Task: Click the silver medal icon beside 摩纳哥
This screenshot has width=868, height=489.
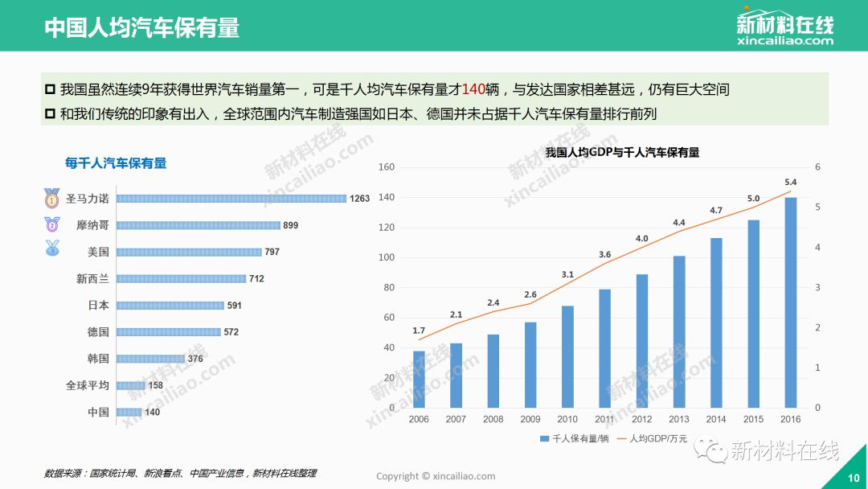Action: [x=52, y=224]
